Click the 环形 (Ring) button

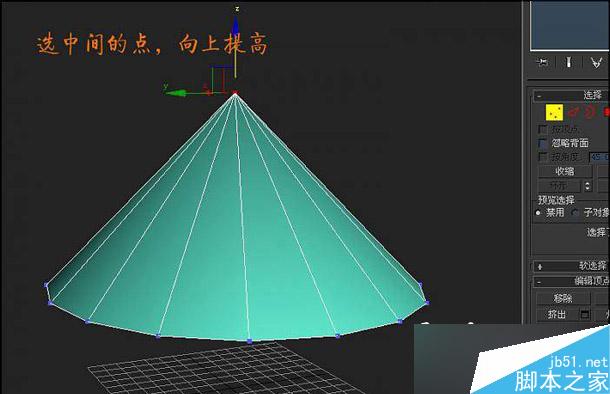[559, 186]
